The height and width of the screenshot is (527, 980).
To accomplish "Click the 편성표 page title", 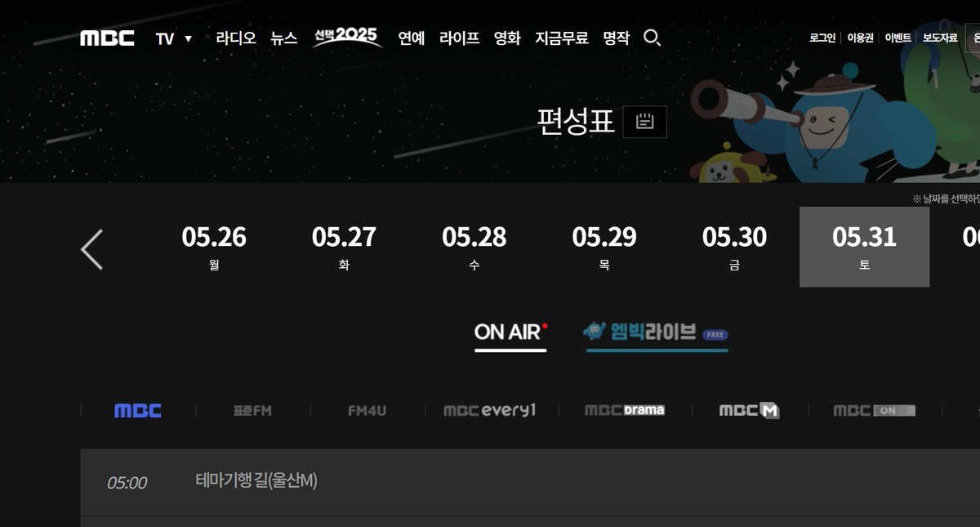I will coord(576,122).
